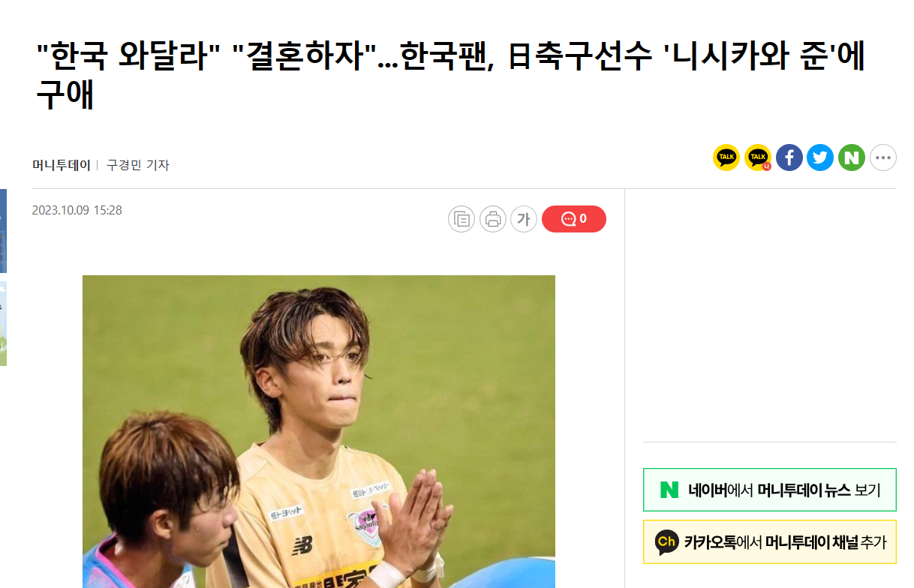The height and width of the screenshot is (588, 914).
Task: Open reporter 구경민 기자 link
Action: (138, 165)
